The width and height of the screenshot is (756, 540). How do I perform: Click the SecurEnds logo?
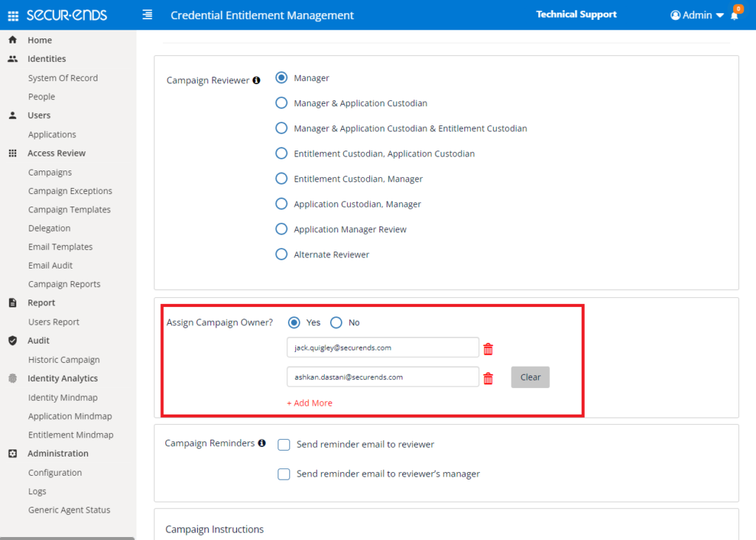tap(67, 15)
